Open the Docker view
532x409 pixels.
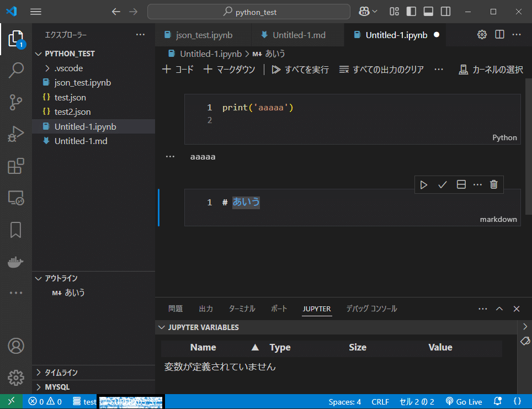coord(17,262)
